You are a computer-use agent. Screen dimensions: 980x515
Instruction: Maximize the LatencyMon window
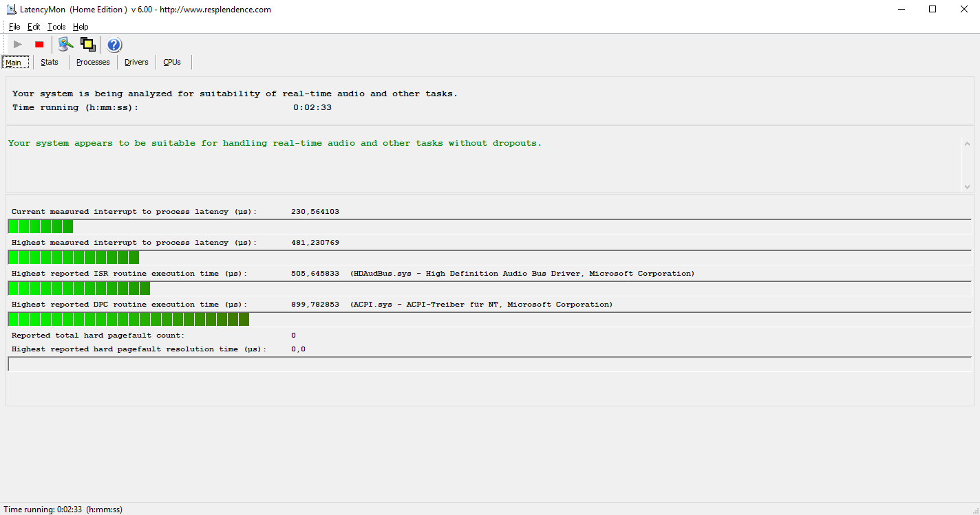[x=933, y=10]
